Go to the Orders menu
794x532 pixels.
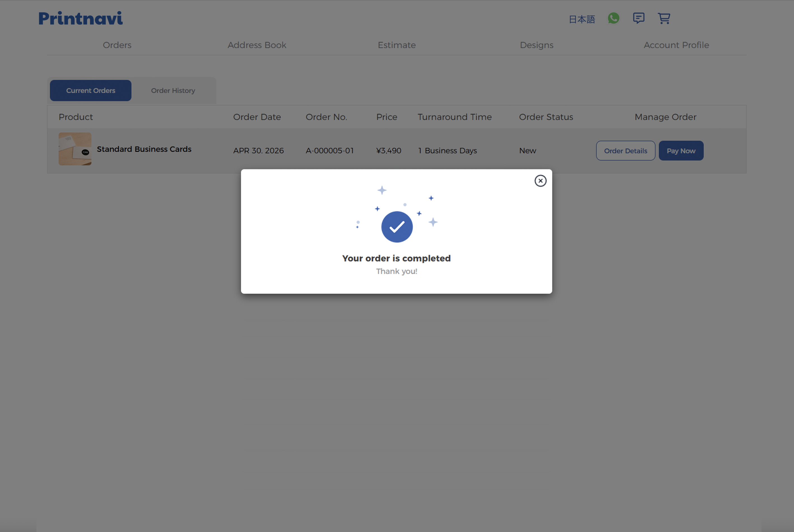(117, 45)
